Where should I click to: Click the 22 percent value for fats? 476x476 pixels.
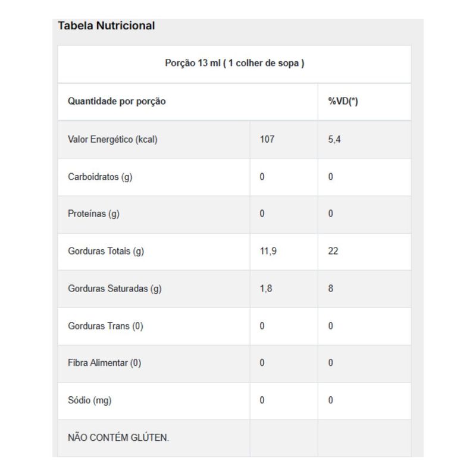(x=333, y=251)
